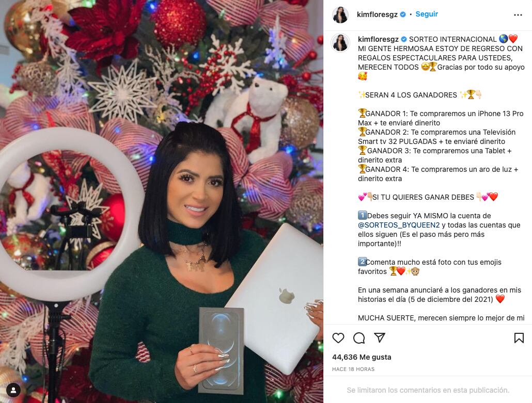
Task: Click the caption profile avatar thumbnail
Action: pyautogui.click(x=340, y=43)
